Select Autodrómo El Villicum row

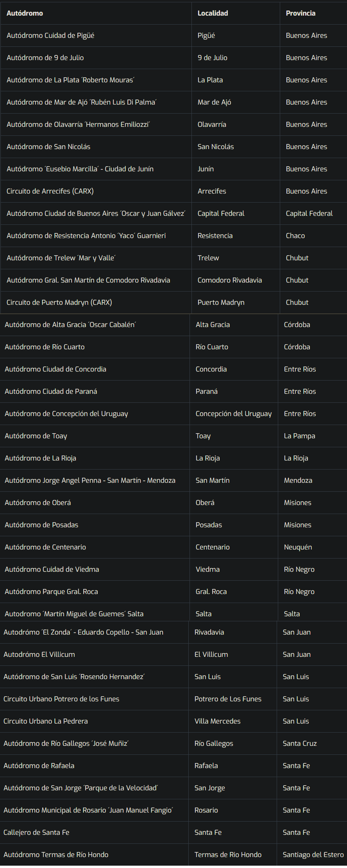pos(39,655)
